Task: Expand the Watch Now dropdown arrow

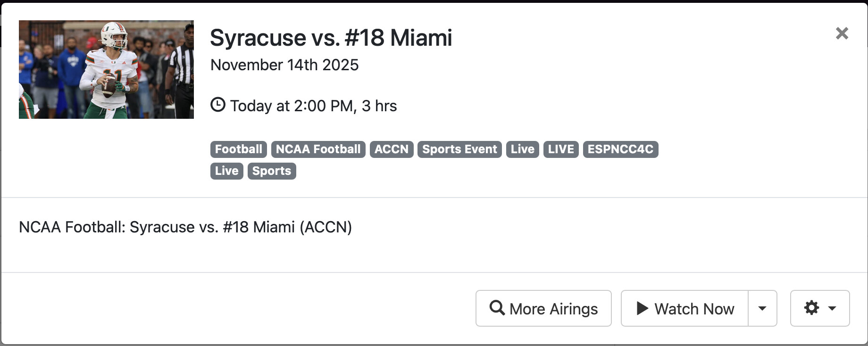Action: (x=762, y=308)
